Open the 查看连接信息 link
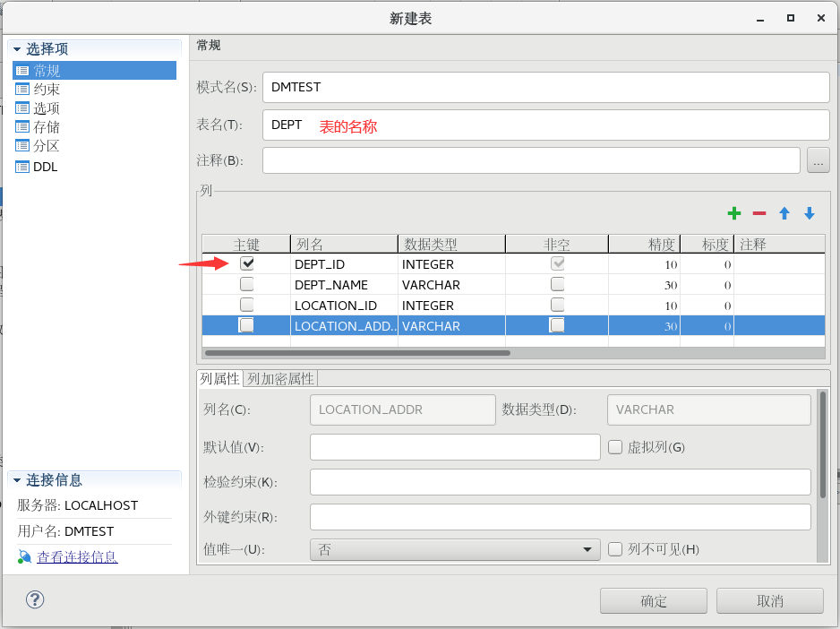This screenshot has width=840, height=629. [77, 557]
